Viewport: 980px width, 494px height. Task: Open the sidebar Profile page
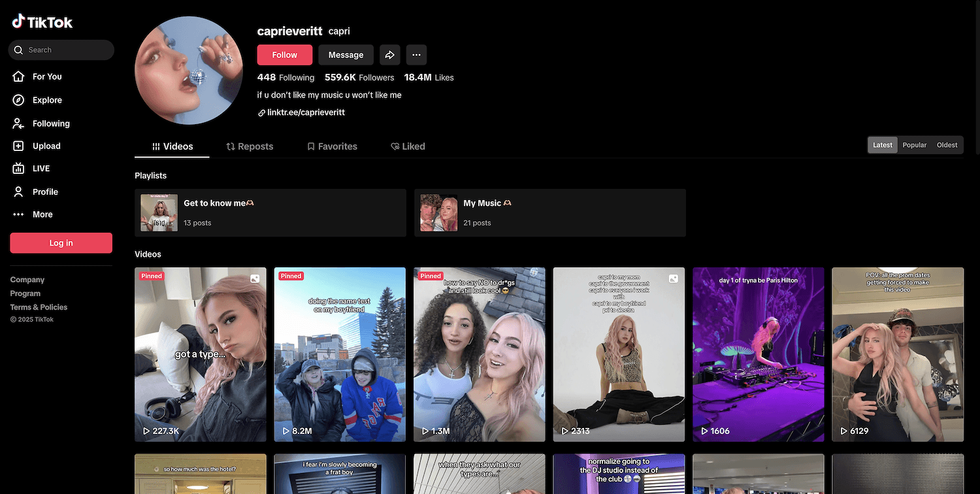[44, 191]
